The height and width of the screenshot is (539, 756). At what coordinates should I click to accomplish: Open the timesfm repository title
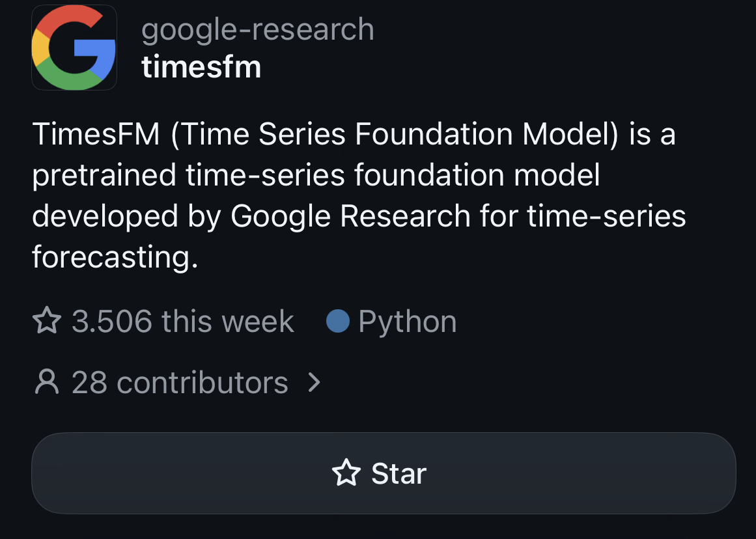201,66
